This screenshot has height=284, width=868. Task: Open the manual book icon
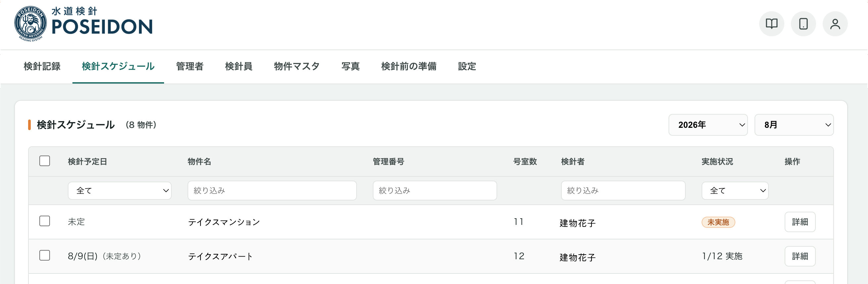point(771,24)
